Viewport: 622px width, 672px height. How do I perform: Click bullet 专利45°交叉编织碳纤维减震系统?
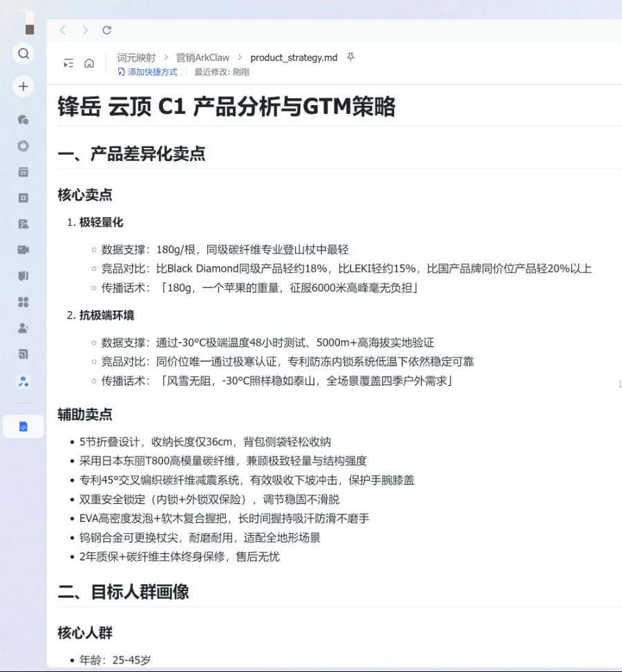pos(247,480)
